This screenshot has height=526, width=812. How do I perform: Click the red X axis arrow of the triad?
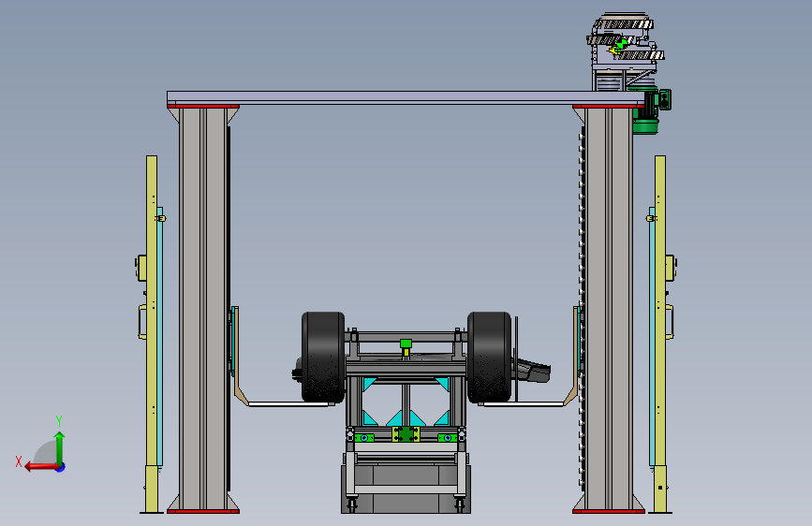pyautogui.click(x=40, y=467)
